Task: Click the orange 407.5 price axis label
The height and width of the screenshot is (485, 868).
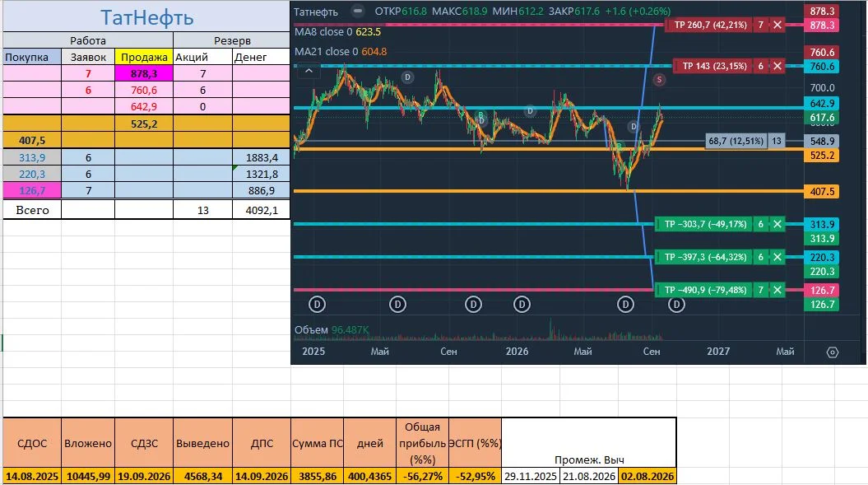Action: 822,191
